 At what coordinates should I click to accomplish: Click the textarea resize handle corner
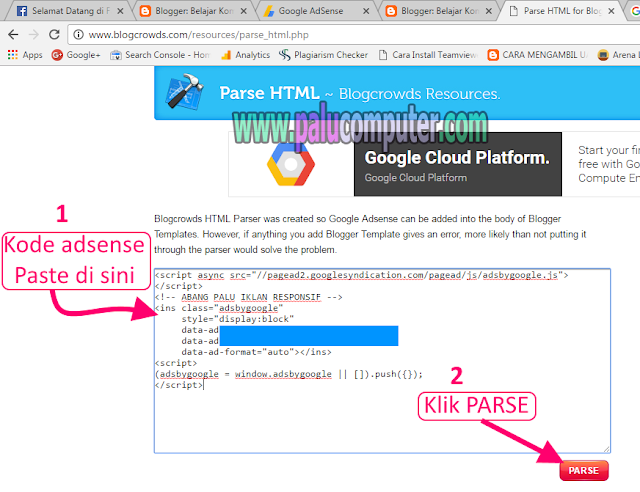pos(606,449)
